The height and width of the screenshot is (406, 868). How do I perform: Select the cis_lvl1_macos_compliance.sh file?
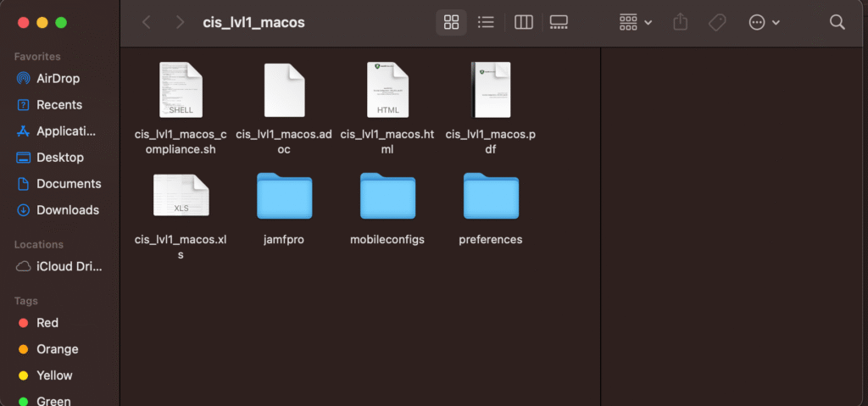click(181, 90)
